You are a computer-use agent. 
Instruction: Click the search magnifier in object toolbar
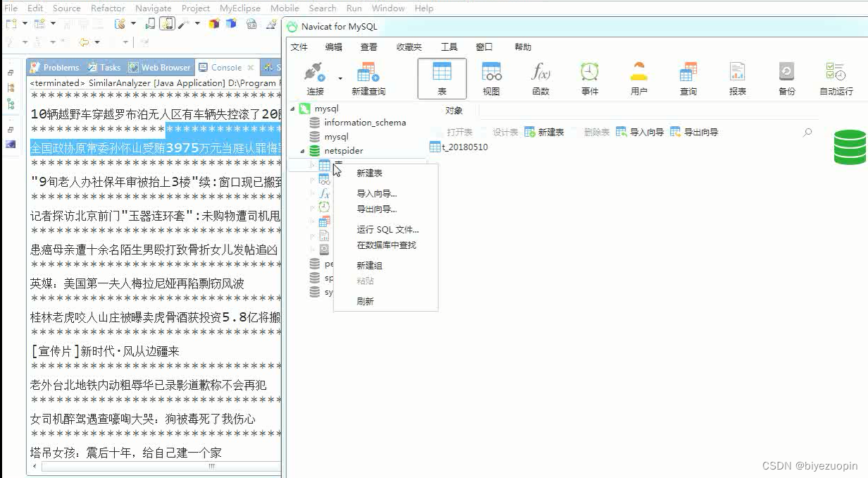pyautogui.click(x=807, y=132)
